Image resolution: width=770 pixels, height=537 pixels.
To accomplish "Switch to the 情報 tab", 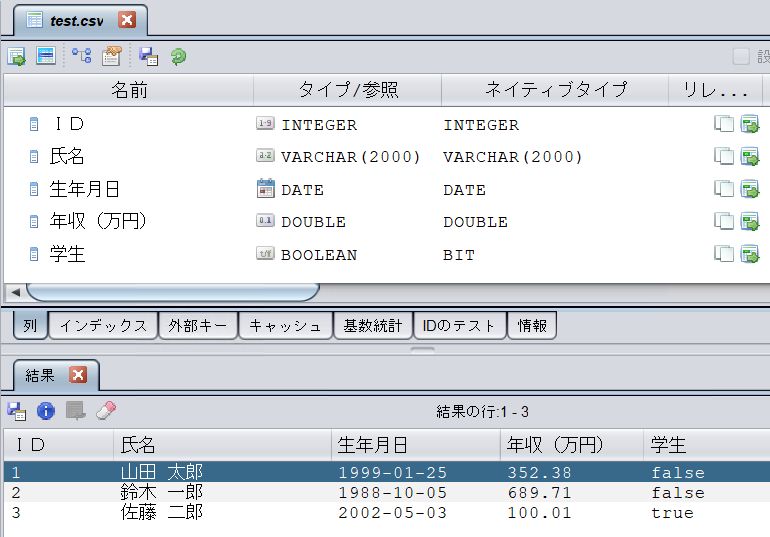I will [x=532, y=325].
